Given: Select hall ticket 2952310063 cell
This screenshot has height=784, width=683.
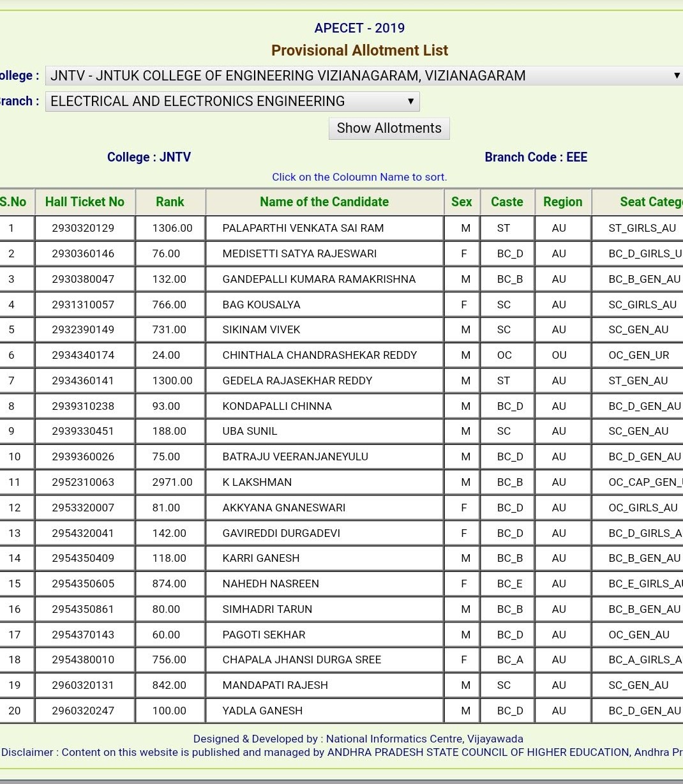Looking at the screenshot, I should click(85, 482).
